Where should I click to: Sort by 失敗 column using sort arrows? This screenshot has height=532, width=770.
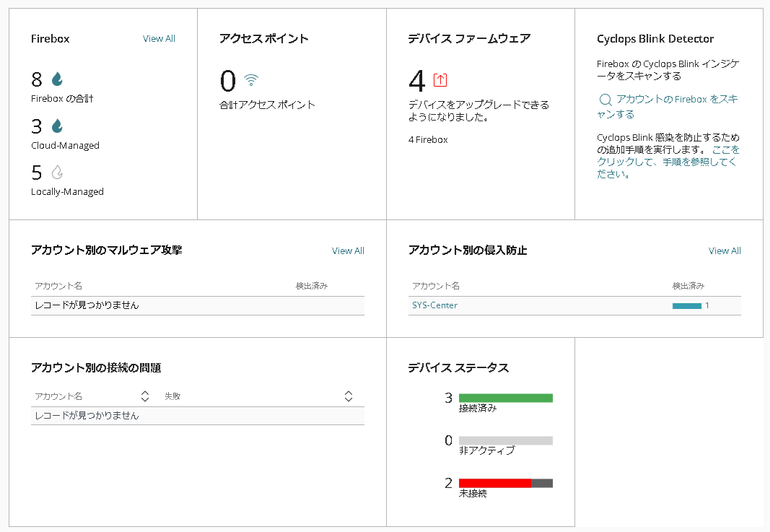tap(349, 396)
